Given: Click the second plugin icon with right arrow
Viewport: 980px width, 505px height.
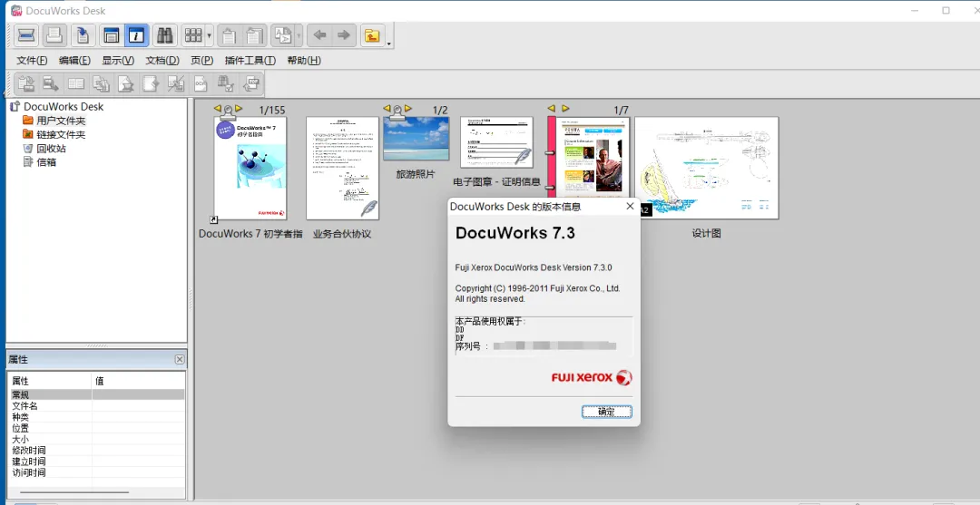Looking at the screenshot, I should (x=51, y=83).
